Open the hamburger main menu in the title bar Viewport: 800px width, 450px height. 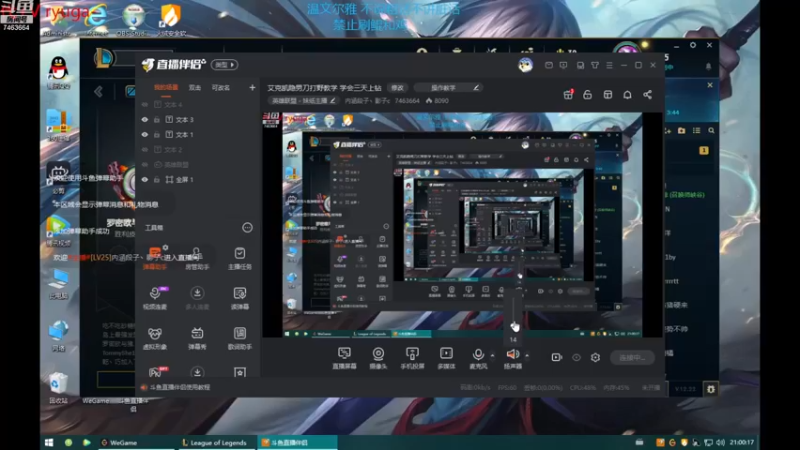click(609, 65)
